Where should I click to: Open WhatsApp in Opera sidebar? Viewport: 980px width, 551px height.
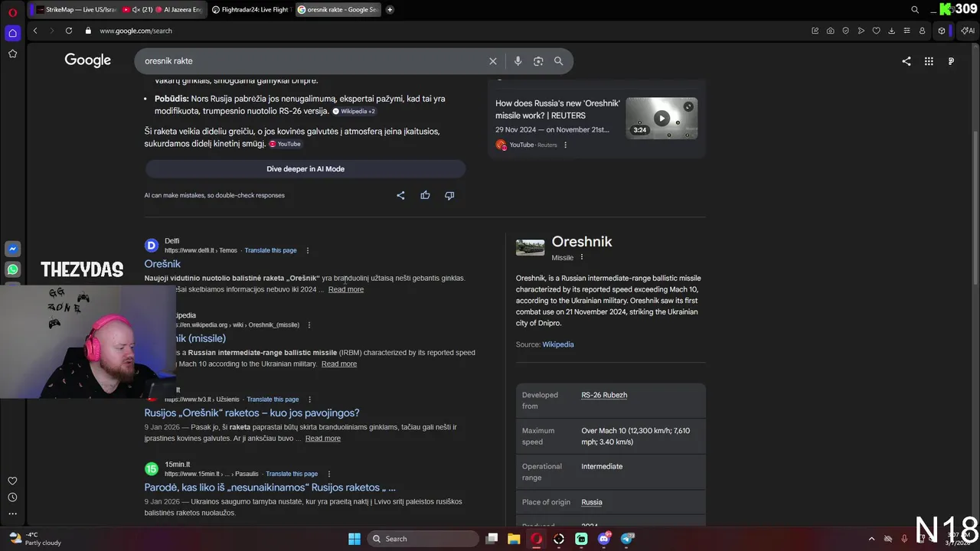[x=12, y=269]
